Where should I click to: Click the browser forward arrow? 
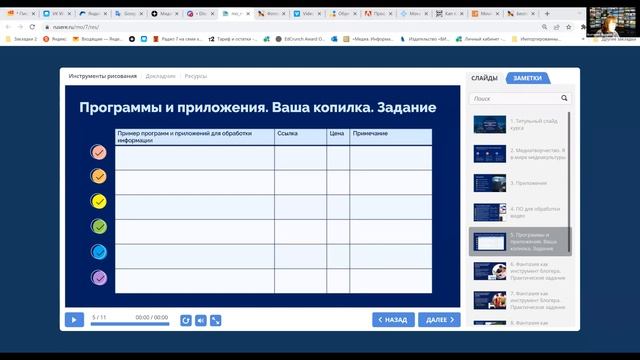(20, 27)
